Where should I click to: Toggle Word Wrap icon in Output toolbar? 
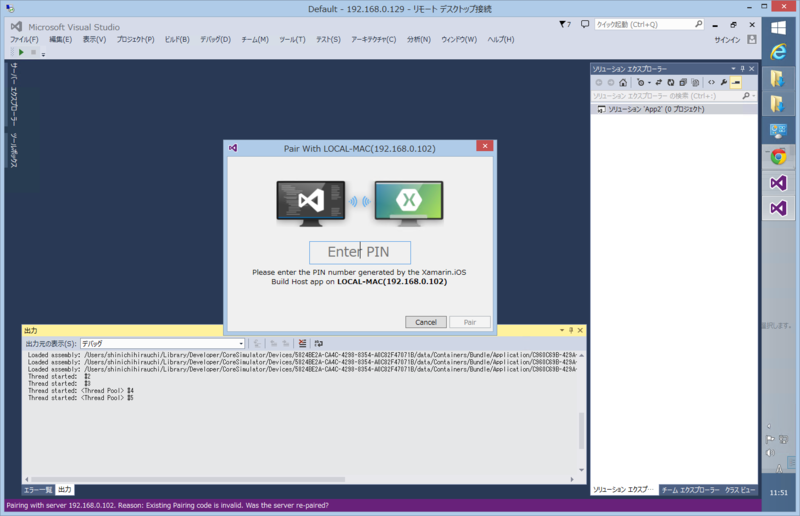pyautogui.click(x=319, y=343)
